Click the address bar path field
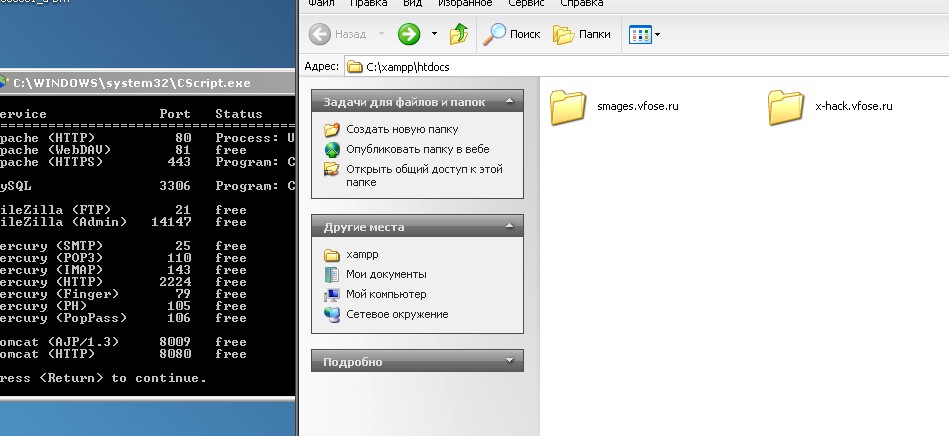 [640, 67]
